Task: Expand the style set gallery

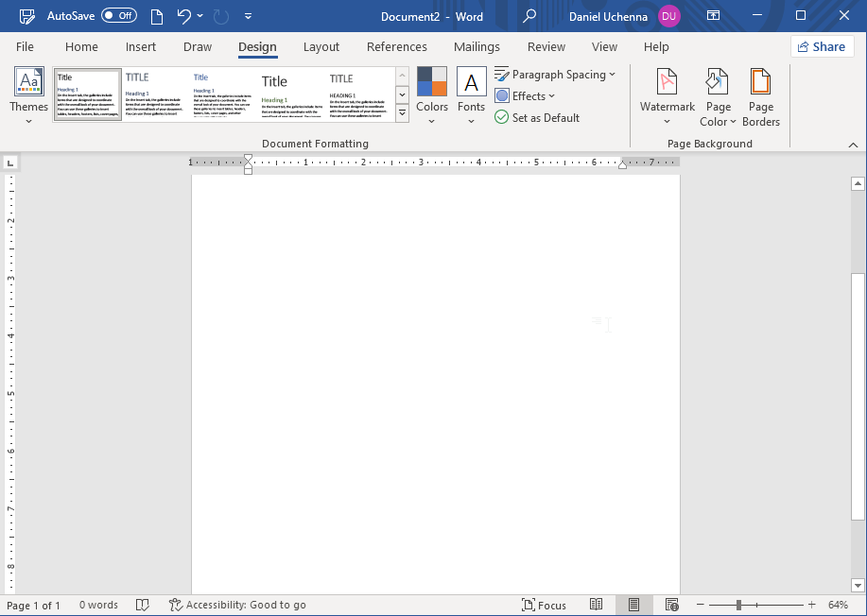Action: 401,112
